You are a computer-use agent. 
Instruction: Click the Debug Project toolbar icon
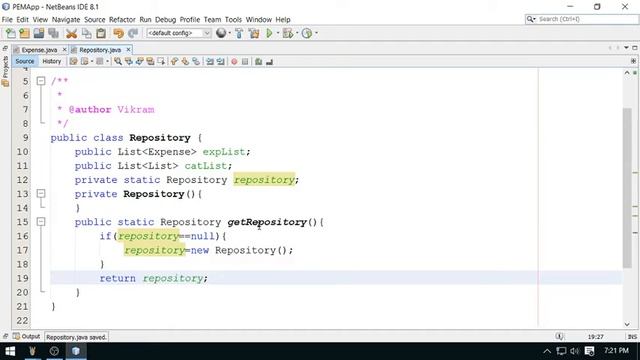[x=288, y=33]
